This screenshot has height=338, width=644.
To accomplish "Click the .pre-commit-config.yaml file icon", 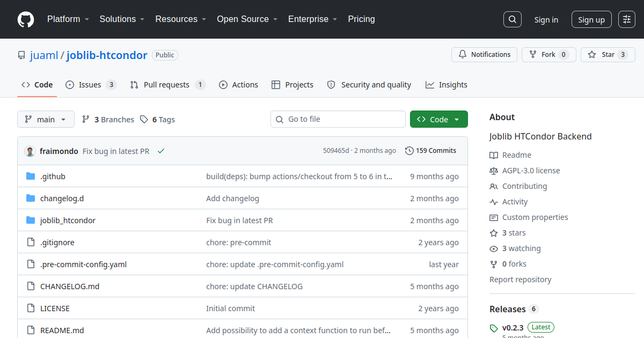I will coord(31,264).
